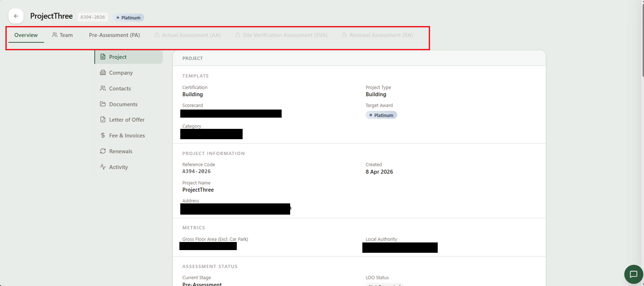The width and height of the screenshot is (644, 286).
Task: Click the Created date 8 Apr 2026
Action: pos(379,172)
